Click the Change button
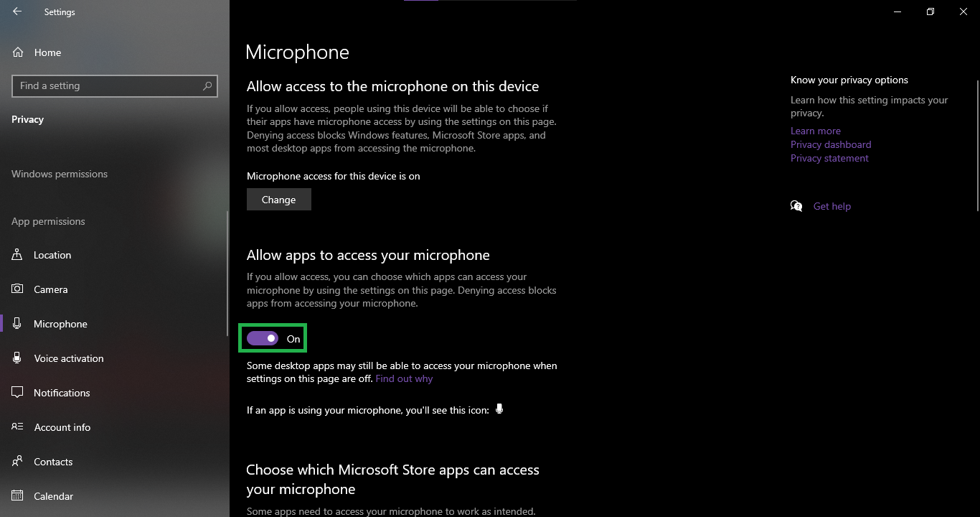Image resolution: width=980 pixels, height=517 pixels. tap(279, 200)
